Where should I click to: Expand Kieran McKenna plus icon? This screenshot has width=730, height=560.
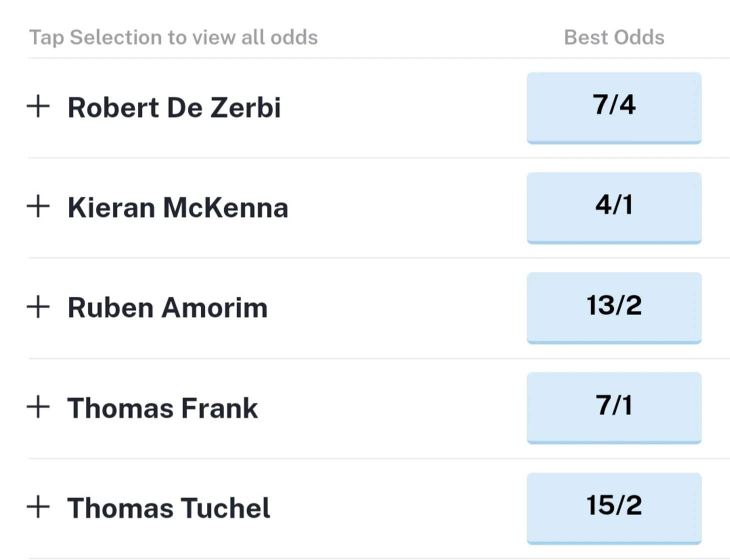click(x=38, y=206)
